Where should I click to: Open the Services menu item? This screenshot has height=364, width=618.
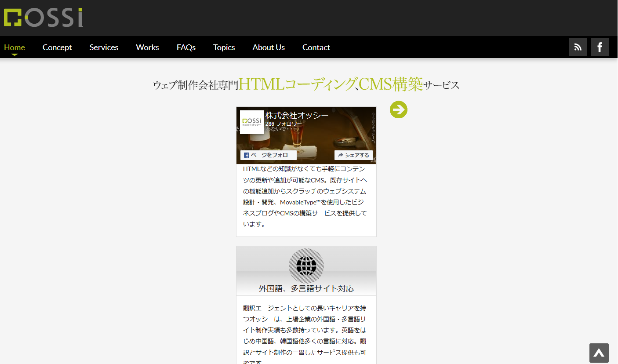[x=104, y=47]
